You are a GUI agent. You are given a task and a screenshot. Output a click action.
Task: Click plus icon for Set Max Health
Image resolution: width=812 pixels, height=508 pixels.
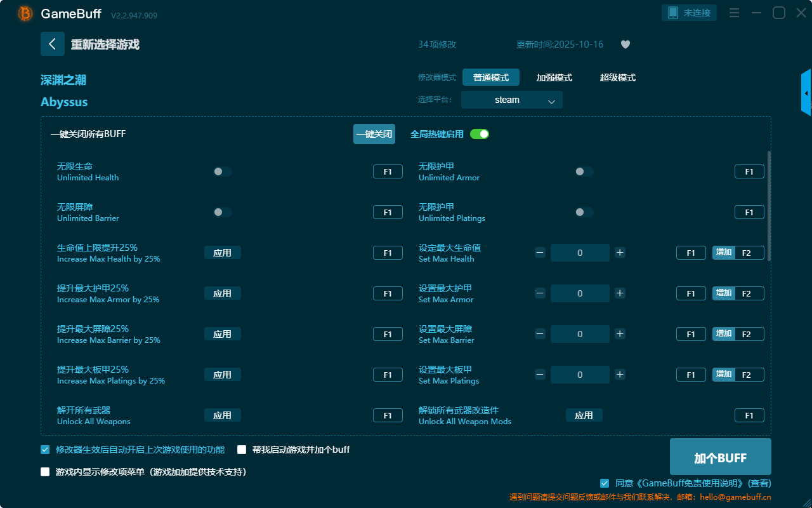click(x=620, y=253)
